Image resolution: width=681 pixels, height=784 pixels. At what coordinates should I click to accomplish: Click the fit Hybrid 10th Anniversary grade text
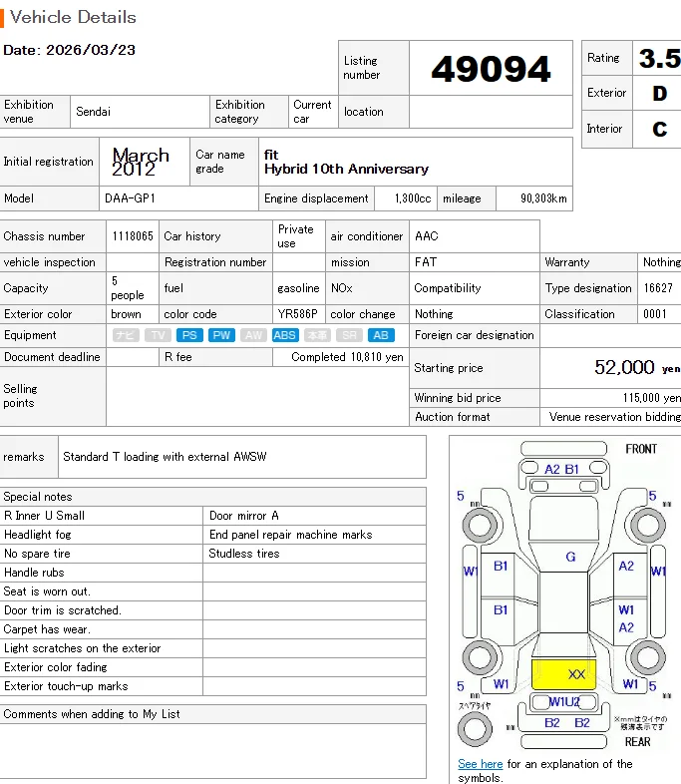346,162
